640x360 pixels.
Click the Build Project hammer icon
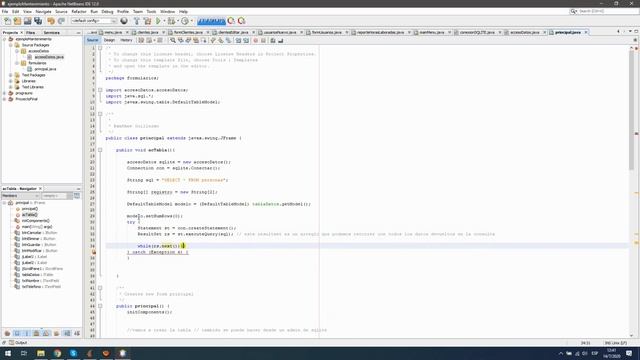pyautogui.click(x=137, y=21)
